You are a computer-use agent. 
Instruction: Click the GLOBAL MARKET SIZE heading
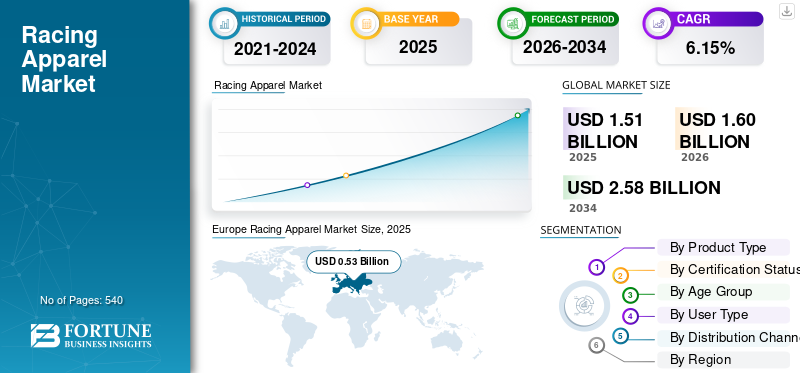pyautogui.click(x=616, y=85)
